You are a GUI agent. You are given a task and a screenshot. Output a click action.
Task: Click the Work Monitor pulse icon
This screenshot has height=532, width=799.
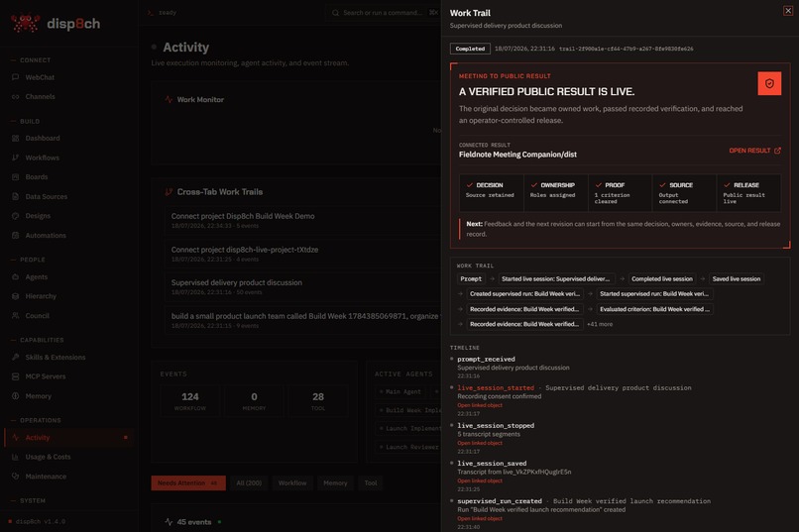[x=169, y=100]
